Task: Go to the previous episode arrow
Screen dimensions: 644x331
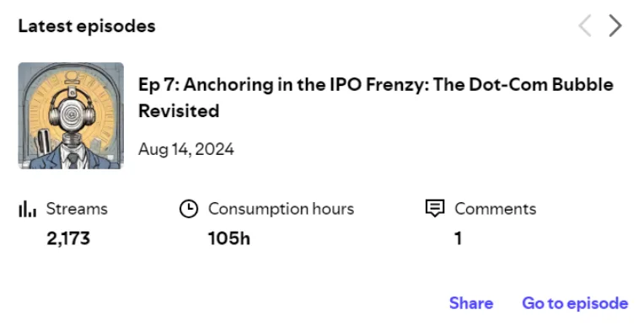Action: point(585,26)
